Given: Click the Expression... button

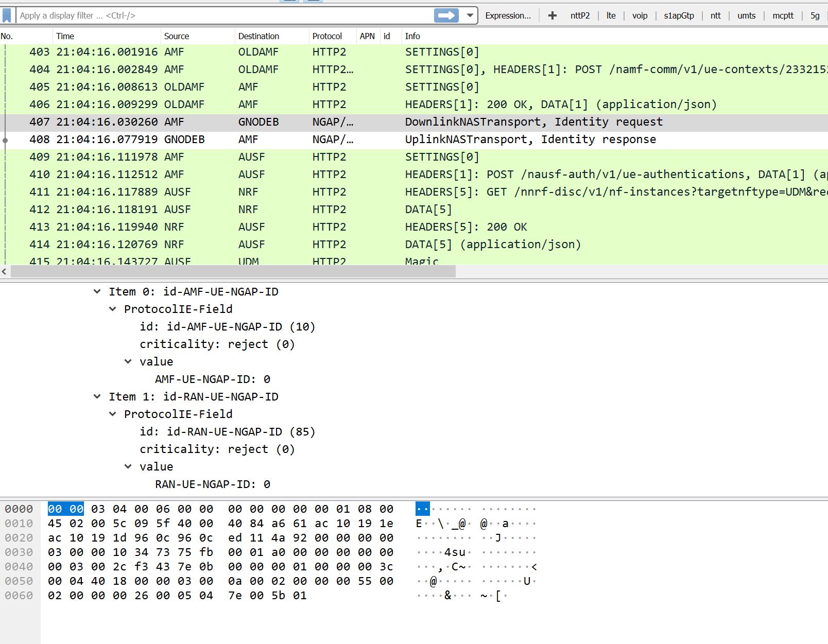Looking at the screenshot, I should coord(508,15).
